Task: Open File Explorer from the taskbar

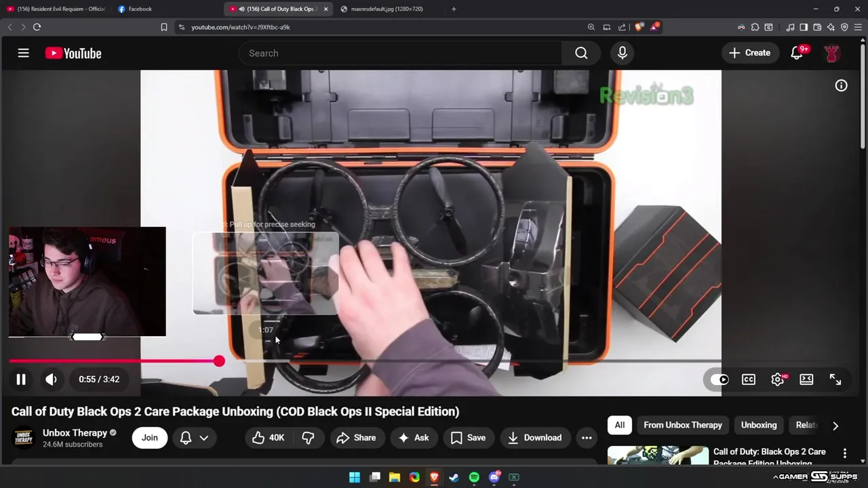Action: tap(394, 477)
